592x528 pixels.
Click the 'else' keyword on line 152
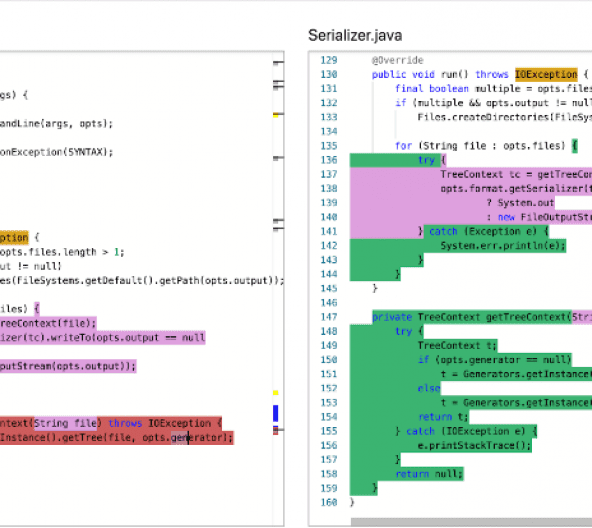429,389
